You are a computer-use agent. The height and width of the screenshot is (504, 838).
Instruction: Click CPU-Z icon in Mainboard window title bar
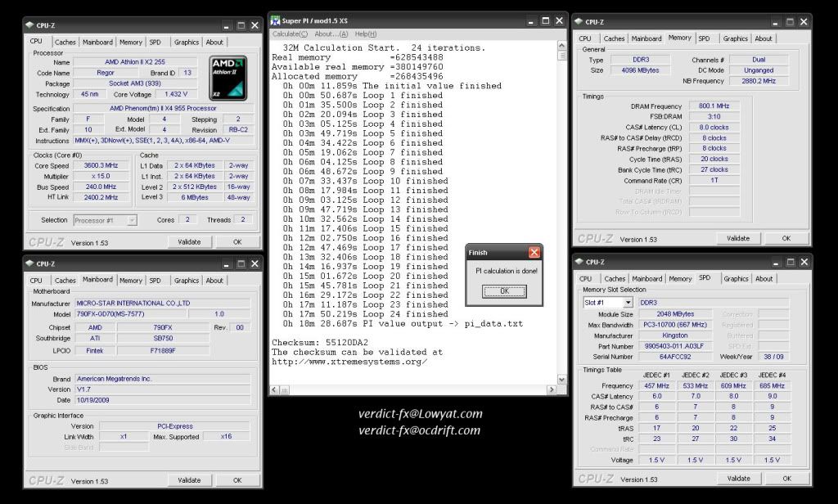pyautogui.click(x=30, y=263)
